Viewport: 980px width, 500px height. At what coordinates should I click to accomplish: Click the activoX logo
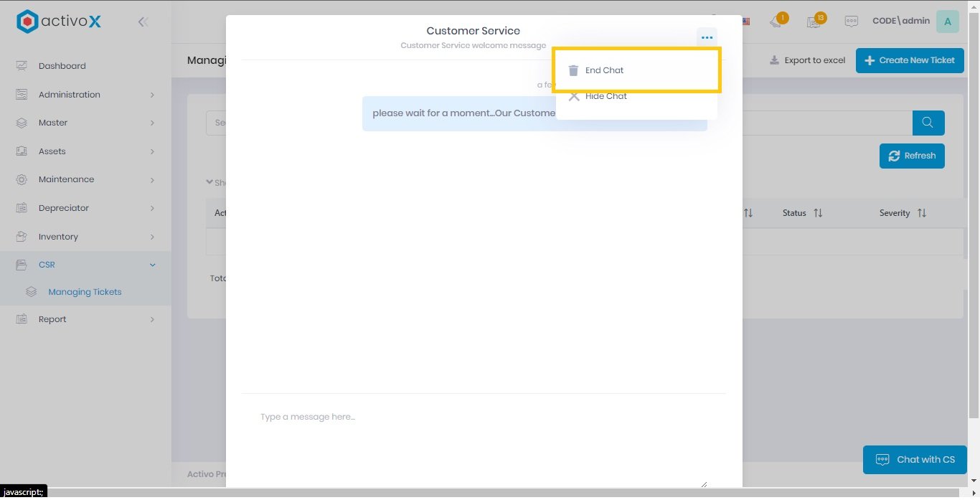[59, 22]
